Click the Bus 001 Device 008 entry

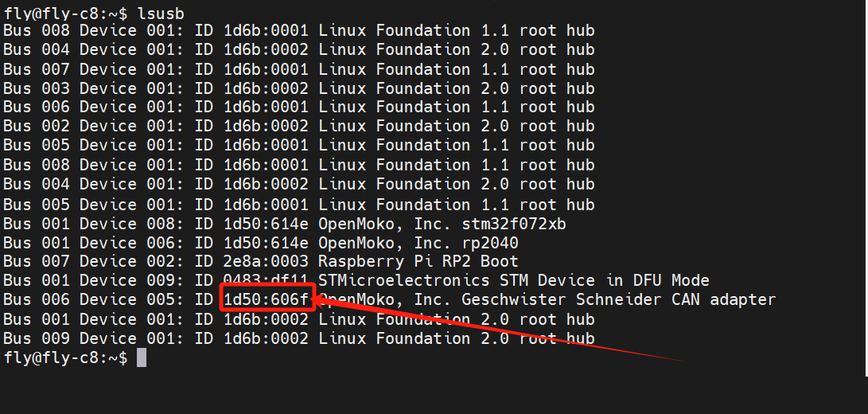[x=93, y=223]
